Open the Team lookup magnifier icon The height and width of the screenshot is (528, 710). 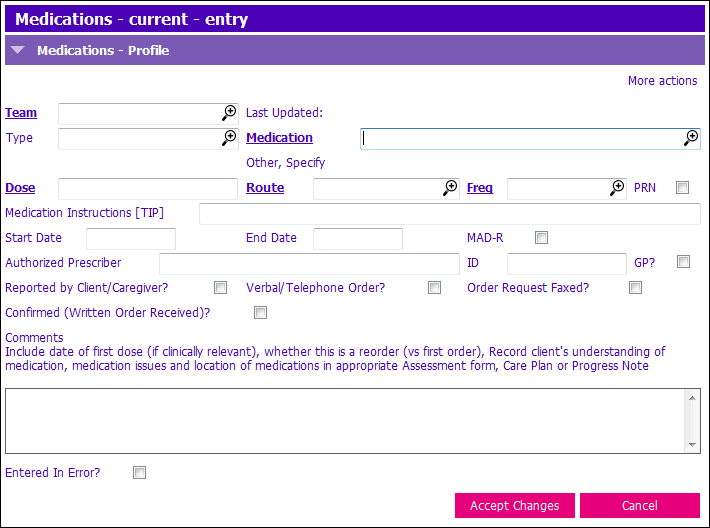(229, 113)
